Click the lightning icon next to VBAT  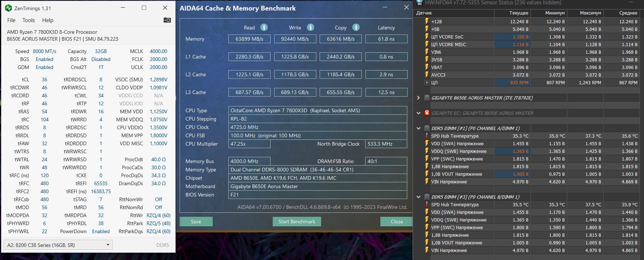point(427,67)
